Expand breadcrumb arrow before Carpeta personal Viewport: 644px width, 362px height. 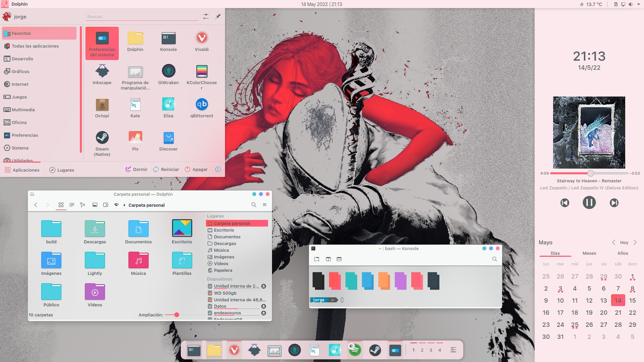coord(124,205)
